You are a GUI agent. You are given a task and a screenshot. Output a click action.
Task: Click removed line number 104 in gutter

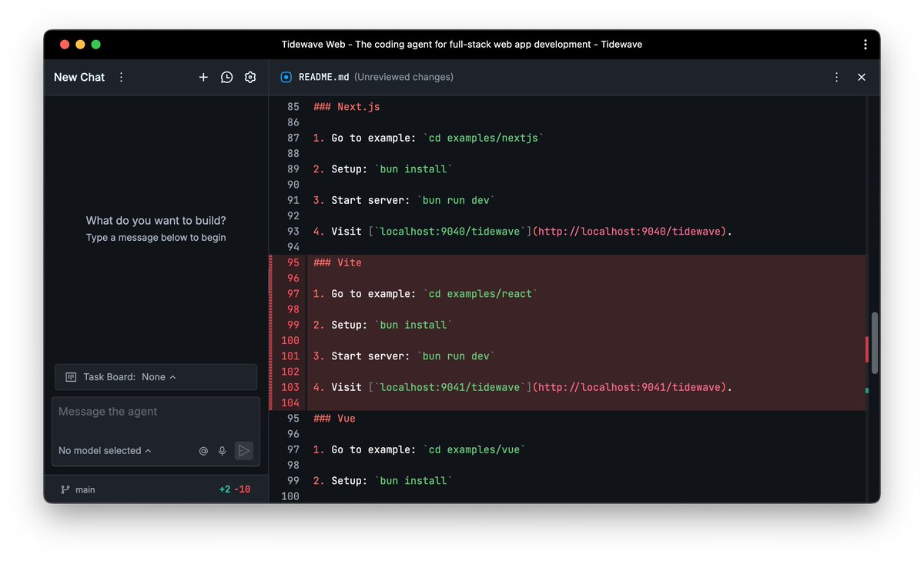290,402
